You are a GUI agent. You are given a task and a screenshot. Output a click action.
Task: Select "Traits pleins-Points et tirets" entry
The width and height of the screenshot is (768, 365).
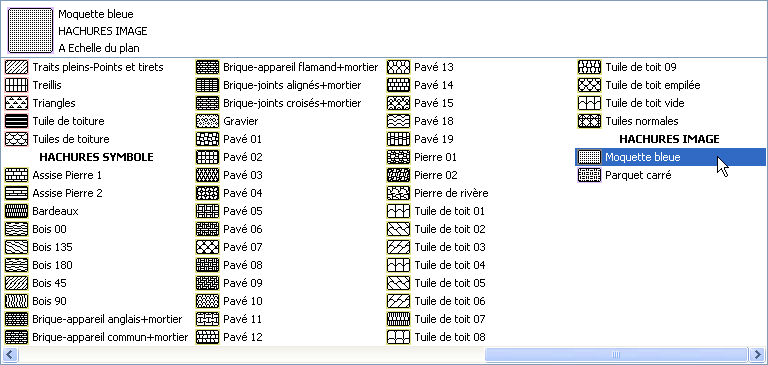click(84, 67)
